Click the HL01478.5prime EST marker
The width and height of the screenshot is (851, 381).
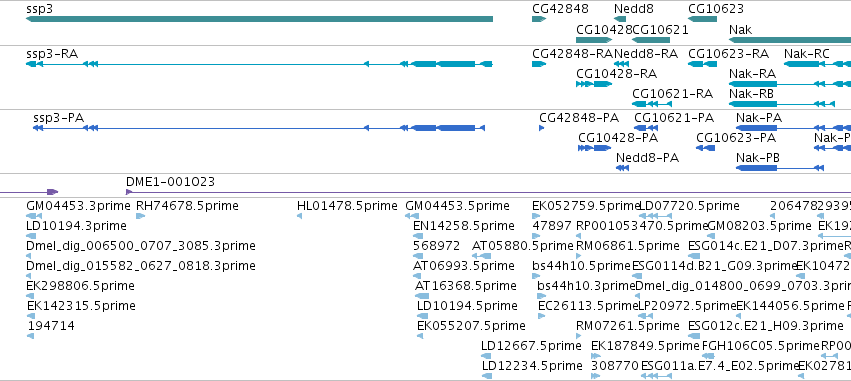pyautogui.click(x=300, y=216)
